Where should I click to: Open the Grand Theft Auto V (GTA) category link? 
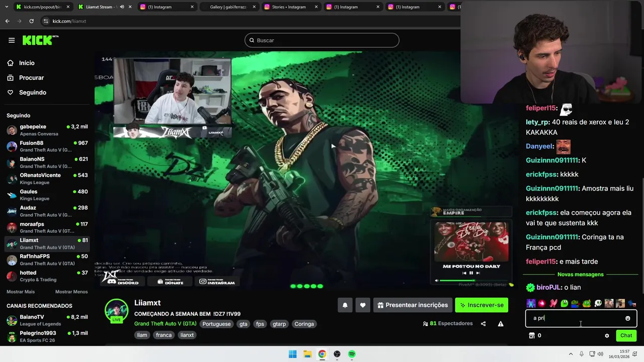coord(165,324)
